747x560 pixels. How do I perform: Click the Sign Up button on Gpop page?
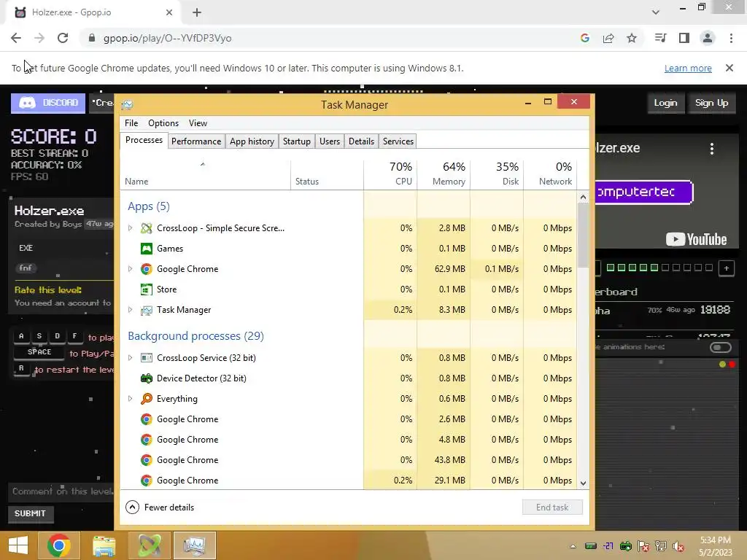click(x=711, y=103)
